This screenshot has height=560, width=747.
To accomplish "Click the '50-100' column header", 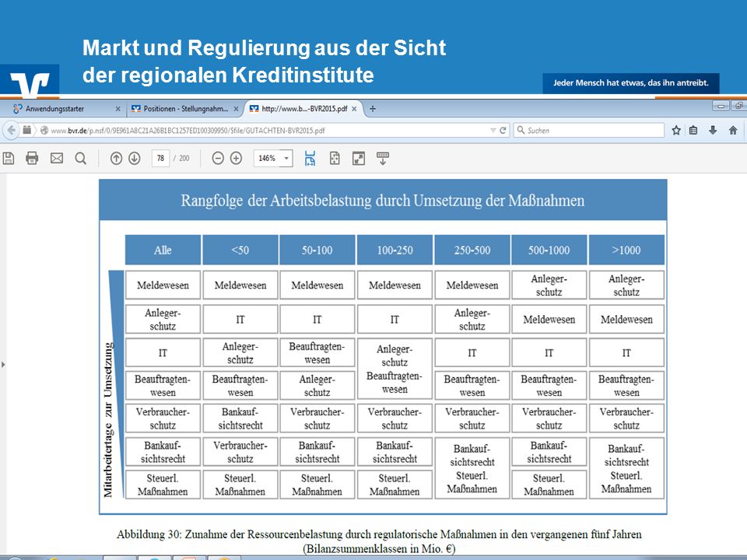I will 317,250.
